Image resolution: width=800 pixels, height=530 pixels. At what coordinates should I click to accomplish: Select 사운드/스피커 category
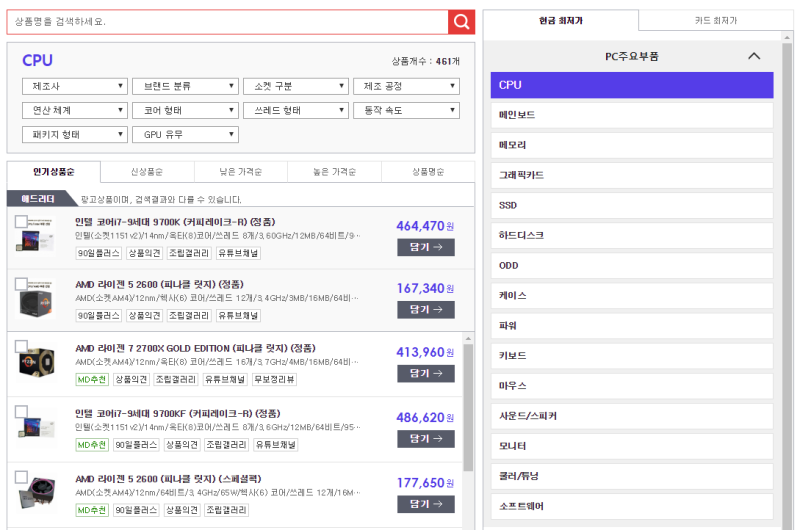click(x=632, y=416)
